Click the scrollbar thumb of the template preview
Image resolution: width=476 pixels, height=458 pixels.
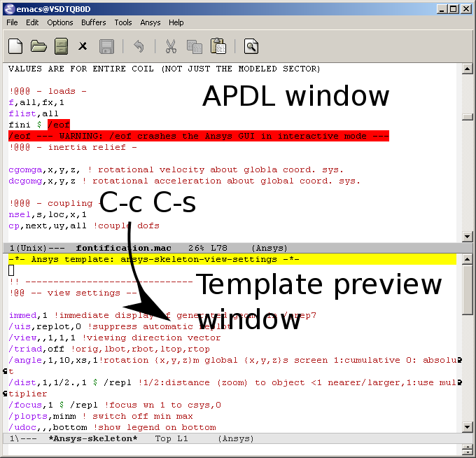click(467, 290)
